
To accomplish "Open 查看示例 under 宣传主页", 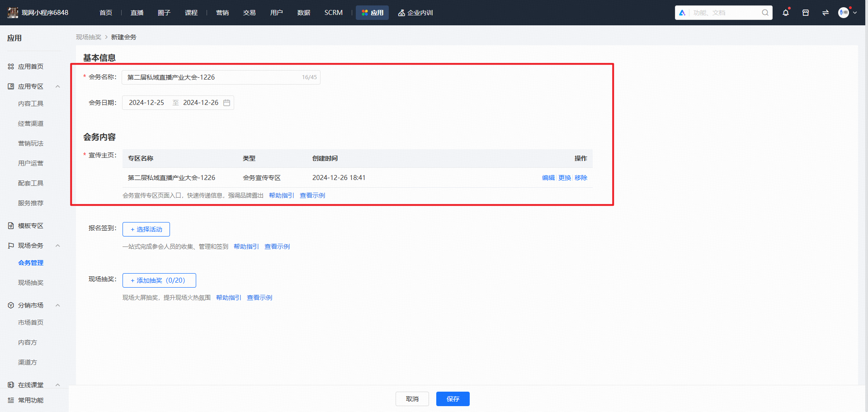I will pyautogui.click(x=312, y=195).
